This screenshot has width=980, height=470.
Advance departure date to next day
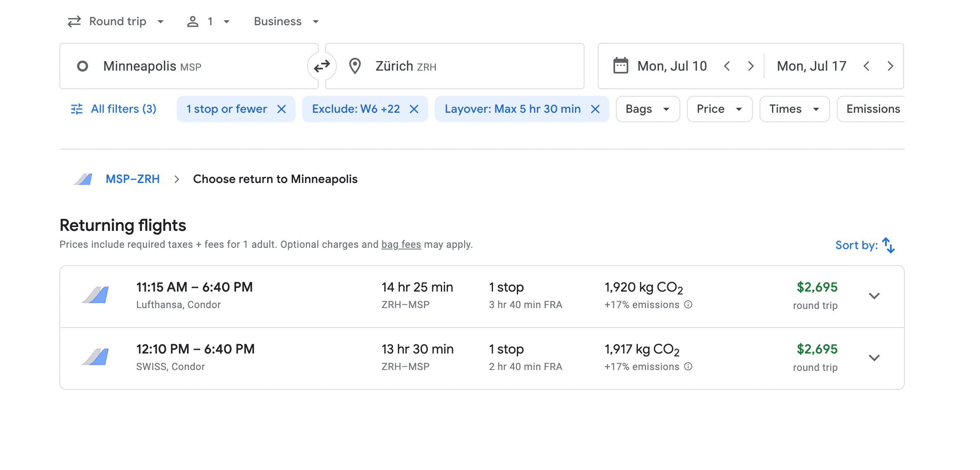(x=751, y=66)
